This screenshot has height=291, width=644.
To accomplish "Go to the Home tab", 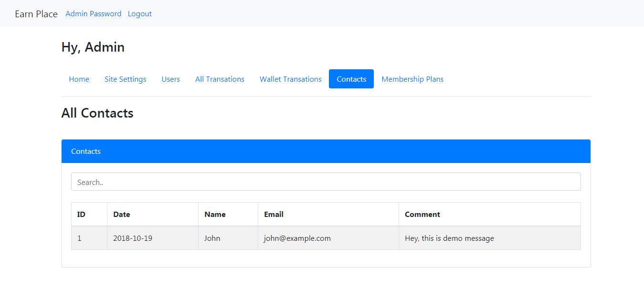I will pyautogui.click(x=79, y=79).
